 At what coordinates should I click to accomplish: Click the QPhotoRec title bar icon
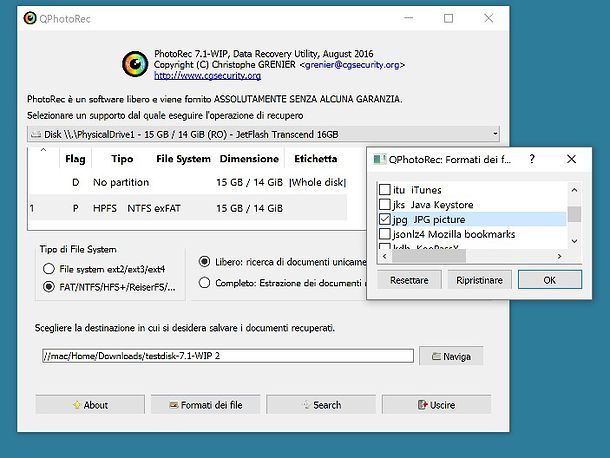point(30,18)
